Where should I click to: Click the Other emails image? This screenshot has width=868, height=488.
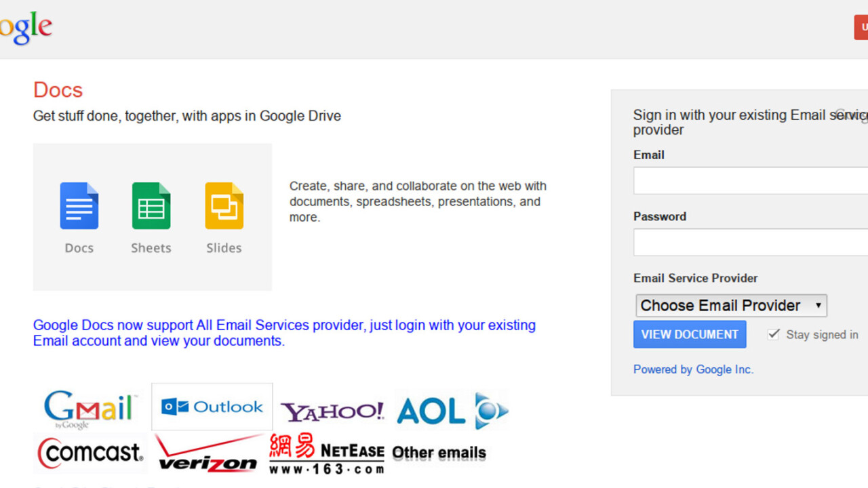point(439,453)
